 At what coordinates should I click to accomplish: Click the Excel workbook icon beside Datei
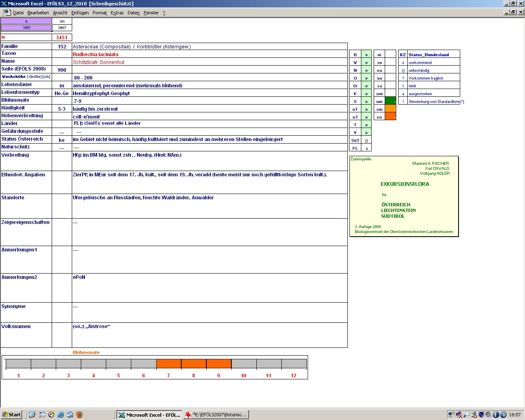(7, 12)
